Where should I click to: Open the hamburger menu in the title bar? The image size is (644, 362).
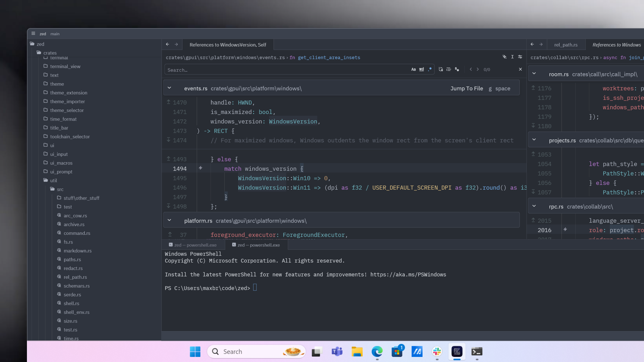tap(33, 33)
